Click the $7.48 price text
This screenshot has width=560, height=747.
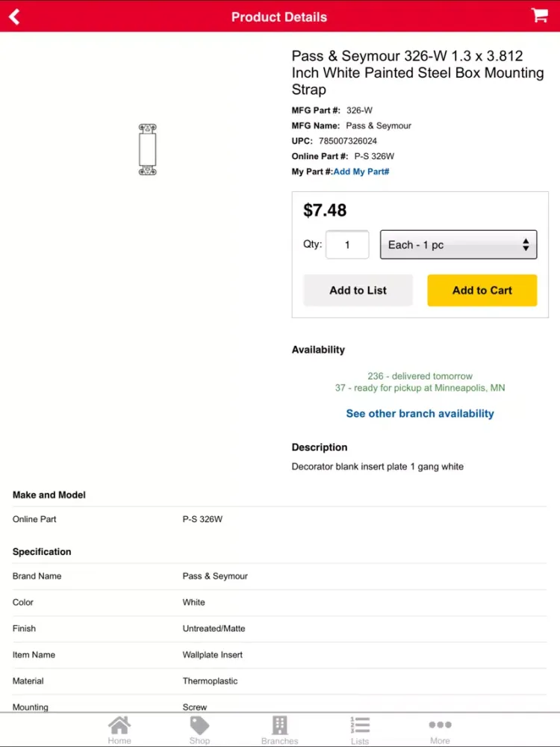coord(325,211)
